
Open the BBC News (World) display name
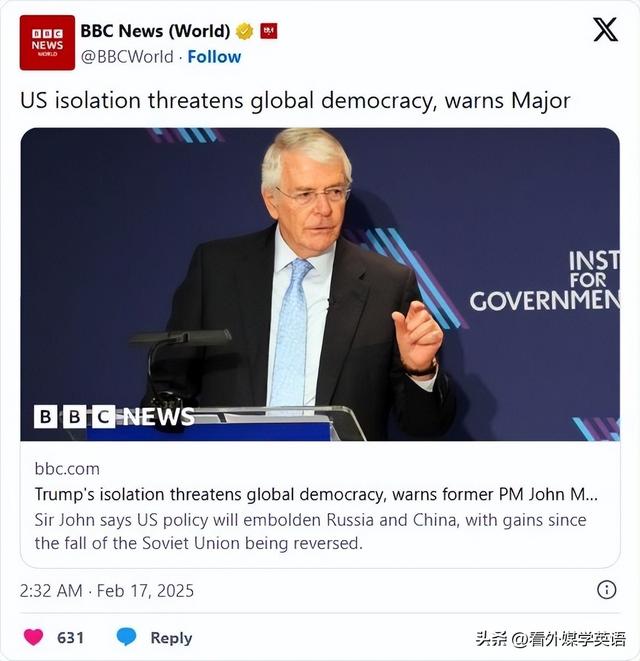point(155,31)
